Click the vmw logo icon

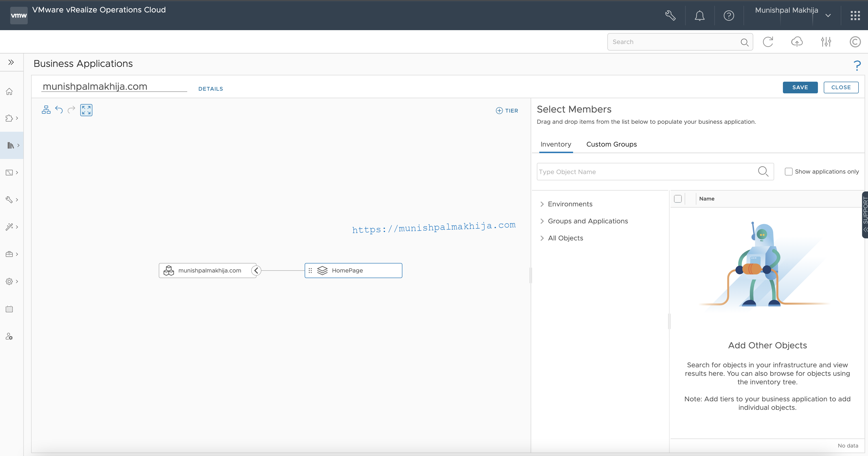[19, 15]
